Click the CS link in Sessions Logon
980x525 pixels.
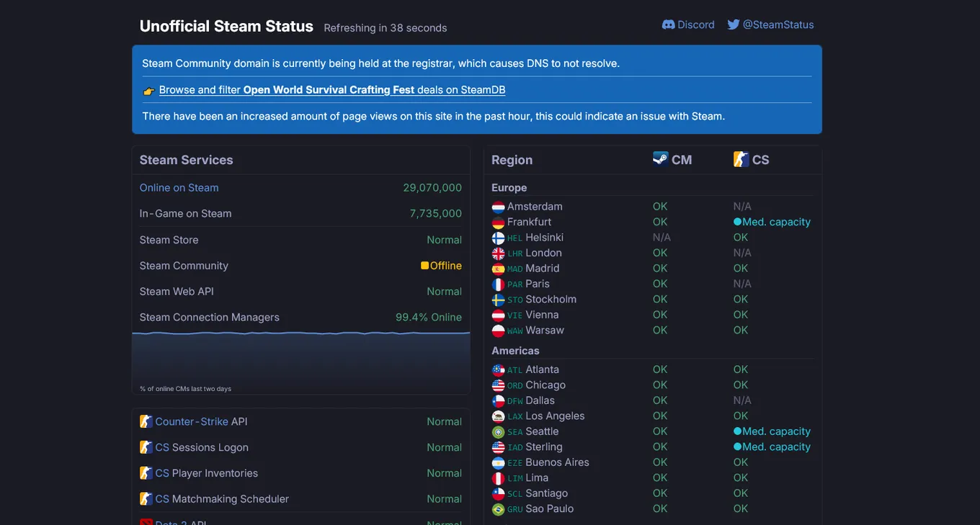(x=162, y=447)
